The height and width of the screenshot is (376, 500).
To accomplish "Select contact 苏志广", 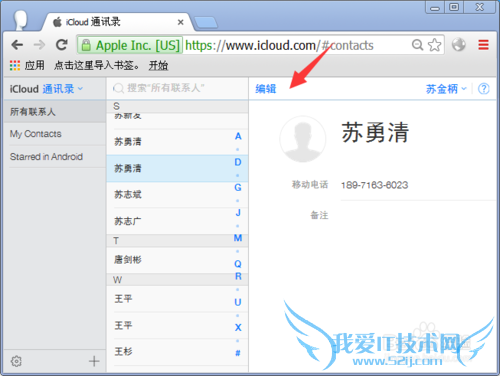I will 177,221.
